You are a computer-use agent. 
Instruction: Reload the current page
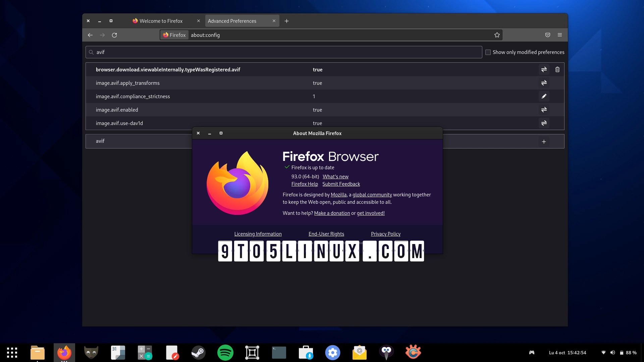(114, 35)
